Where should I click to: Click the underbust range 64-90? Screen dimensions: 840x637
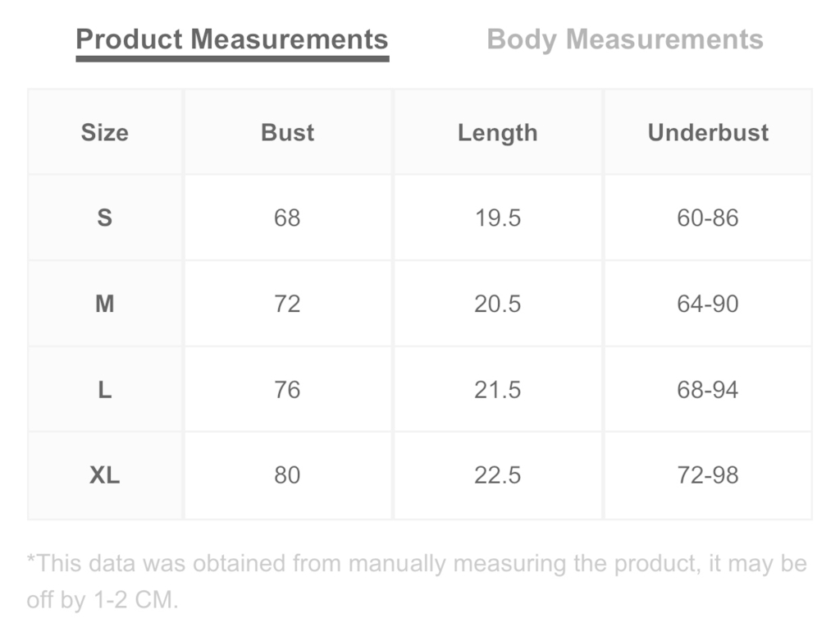(x=708, y=304)
